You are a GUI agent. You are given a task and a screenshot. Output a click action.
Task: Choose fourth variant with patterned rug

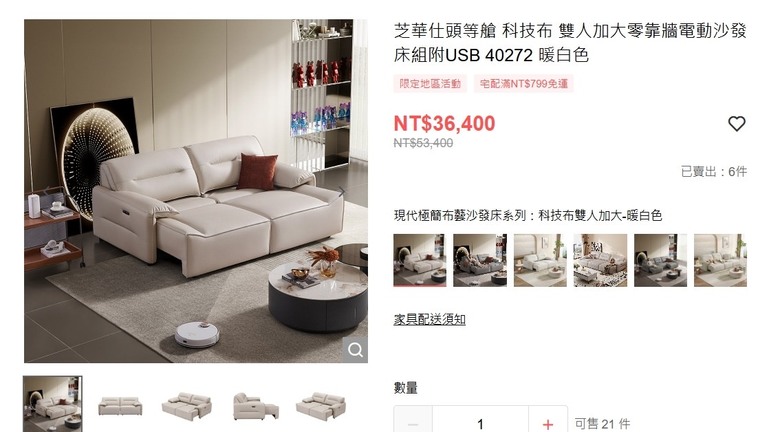(600, 260)
